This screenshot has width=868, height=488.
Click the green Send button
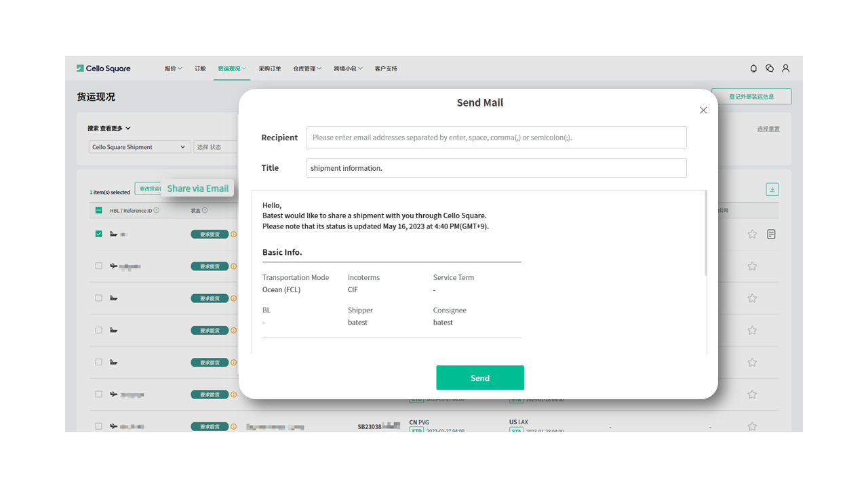click(479, 378)
